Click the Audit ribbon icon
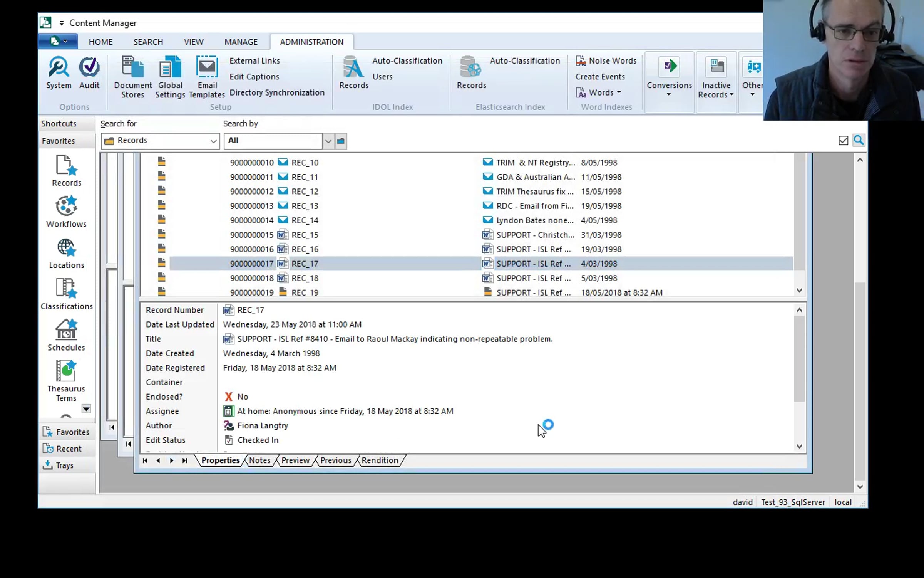Viewport: 924px width, 578px height. tap(89, 73)
